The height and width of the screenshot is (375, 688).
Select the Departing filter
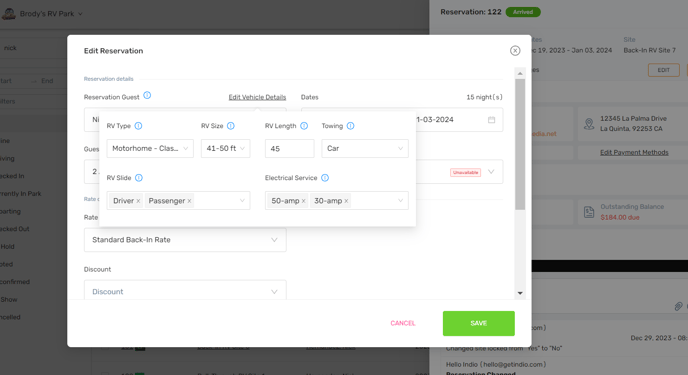coord(11,211)
